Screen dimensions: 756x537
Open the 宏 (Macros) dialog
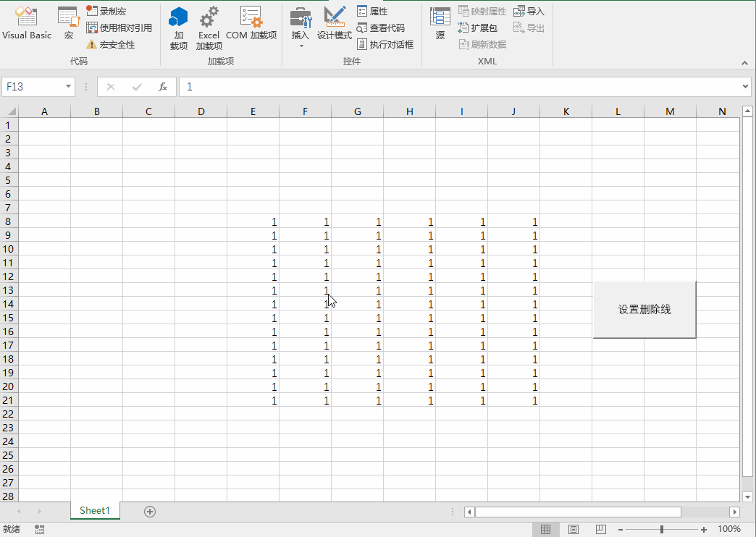point(69,23)
